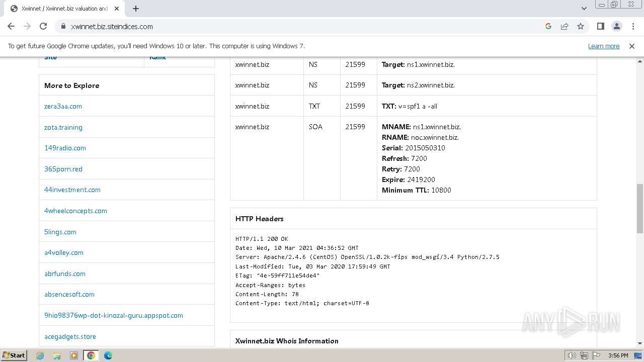
Task: Open Chrome three-dot menu
Action: [x=632, y=26]
